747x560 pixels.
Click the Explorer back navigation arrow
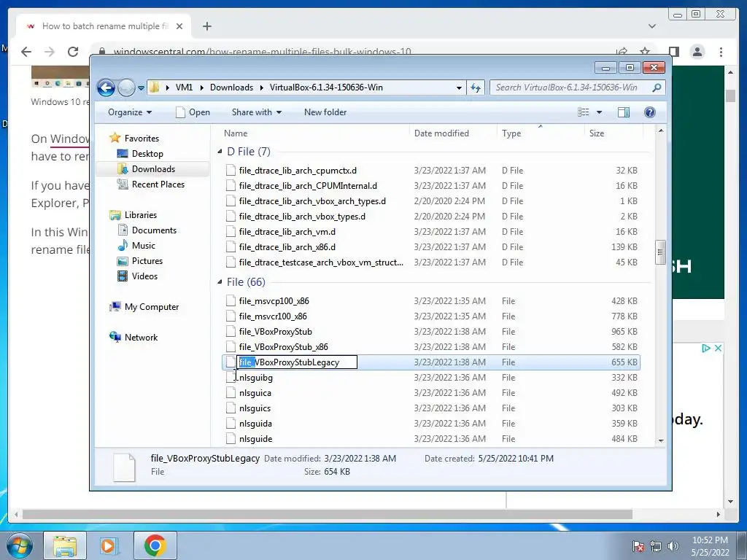[x=107, y=87]
